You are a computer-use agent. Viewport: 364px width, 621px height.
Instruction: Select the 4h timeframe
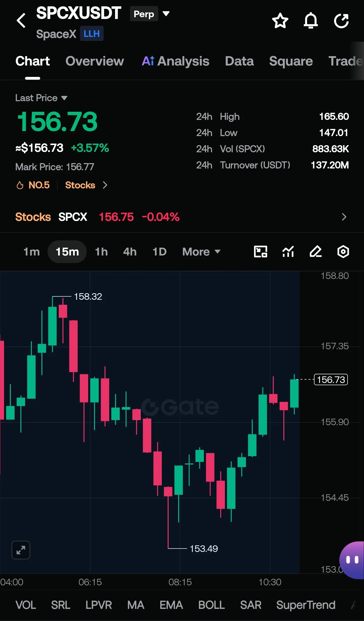[x=130, y=252]
